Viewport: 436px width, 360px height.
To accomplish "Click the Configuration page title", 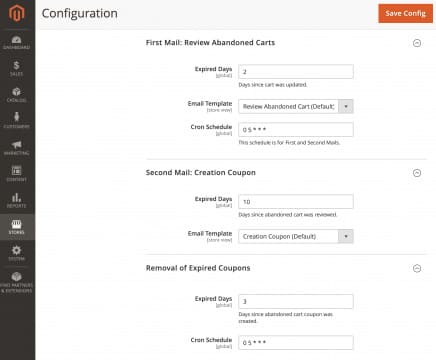I will point(80,13).
